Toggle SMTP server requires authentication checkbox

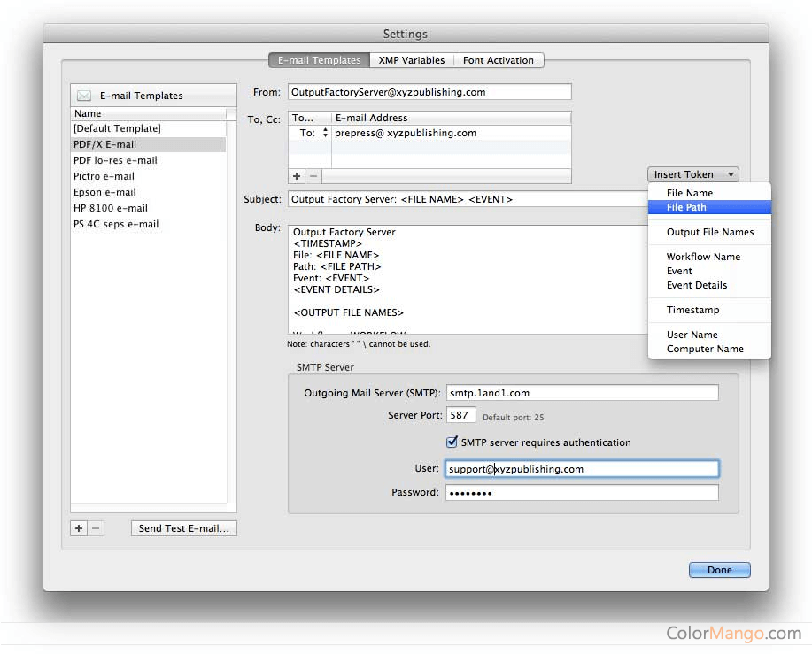452,442
